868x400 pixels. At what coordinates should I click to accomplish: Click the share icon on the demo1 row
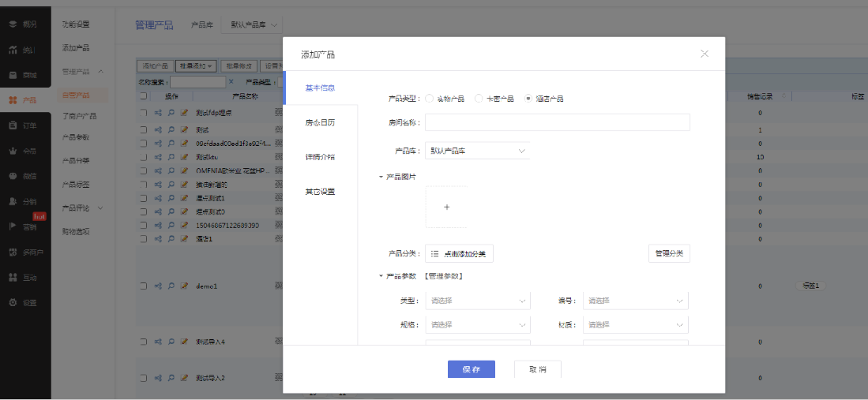tap(158, 286)
